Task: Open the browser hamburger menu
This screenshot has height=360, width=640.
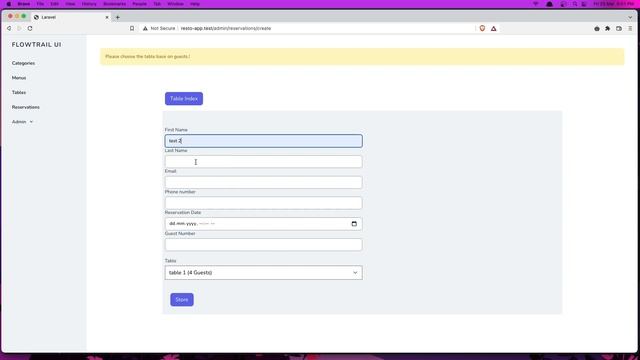Action: coord(630,29)
